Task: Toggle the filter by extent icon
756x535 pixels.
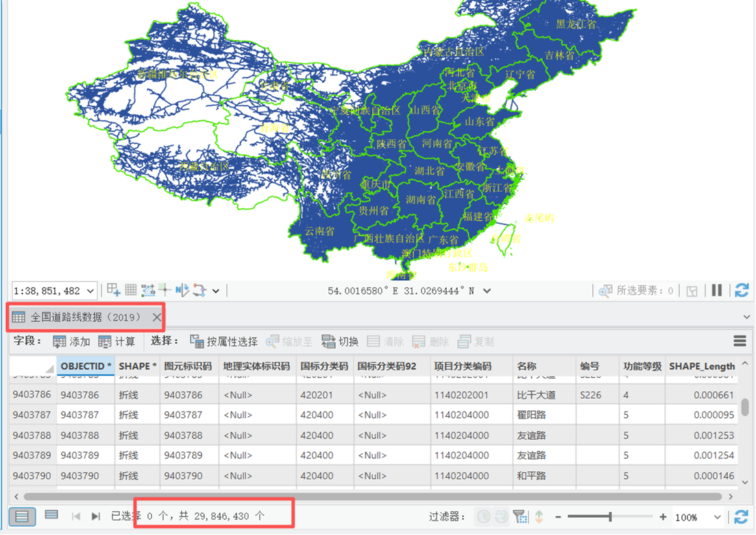Action: click(520, 517)
